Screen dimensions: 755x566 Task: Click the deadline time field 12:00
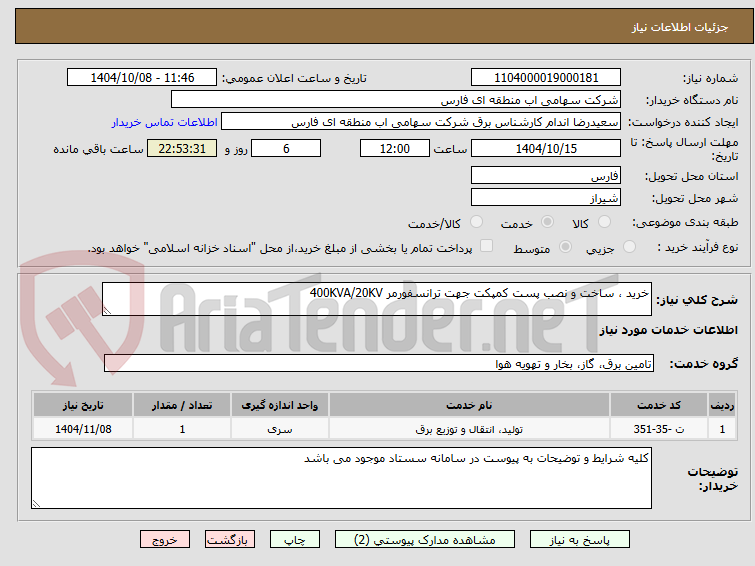pyautogui.click(x=395, y=148)
